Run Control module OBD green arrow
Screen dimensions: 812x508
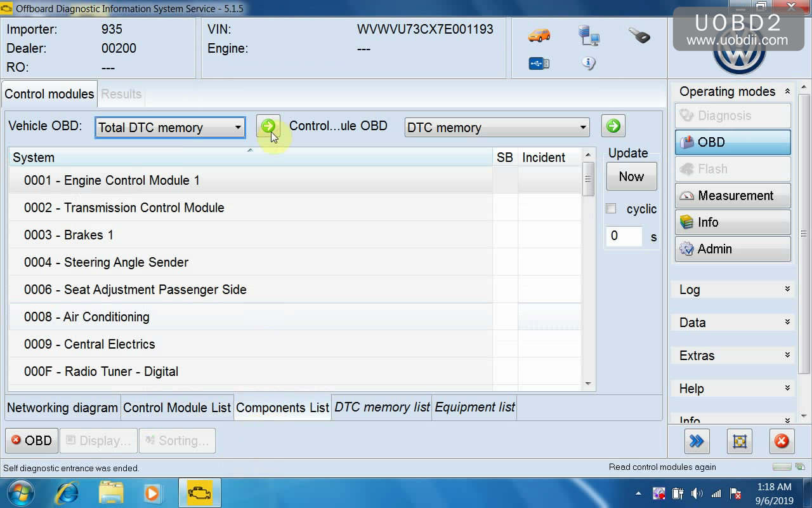click(613, 126)
